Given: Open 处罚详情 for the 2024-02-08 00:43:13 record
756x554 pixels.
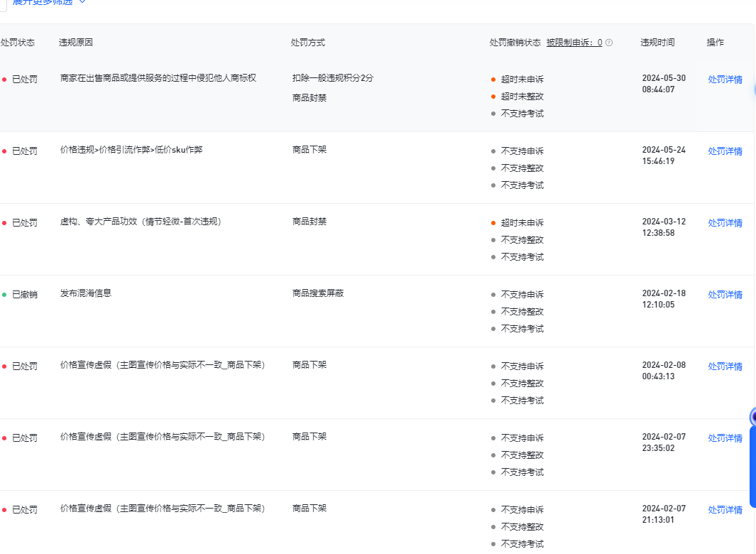Looking at the screenshot, I should [x=725, y=366].
